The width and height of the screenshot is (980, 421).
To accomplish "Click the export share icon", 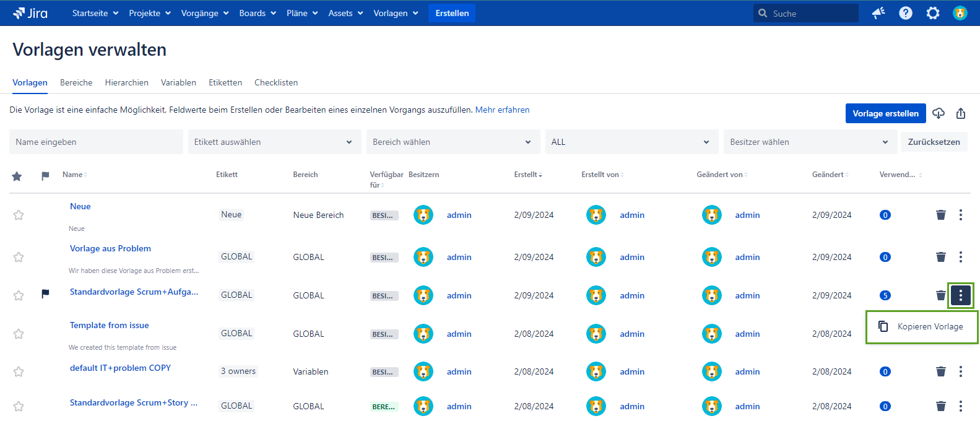I will click(961, 113).
